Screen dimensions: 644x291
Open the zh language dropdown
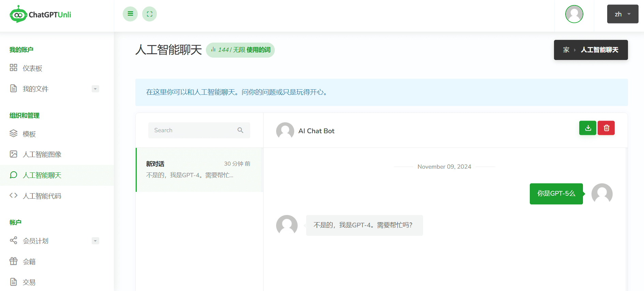(623, 14)
